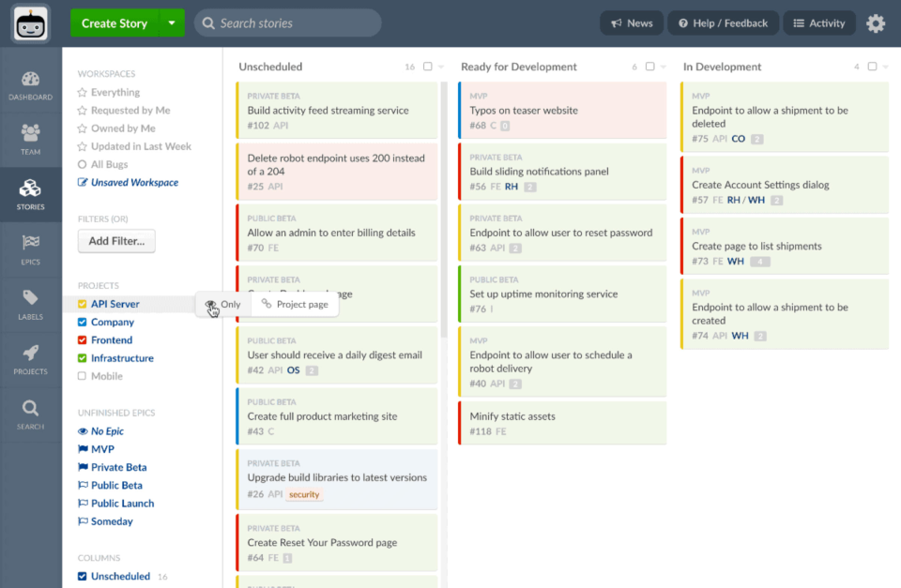Viewport: 901px width, 588px height.
Task: Click the flag icon beside Someday epic
Action: pyautogui.click(x=83, y=521)
